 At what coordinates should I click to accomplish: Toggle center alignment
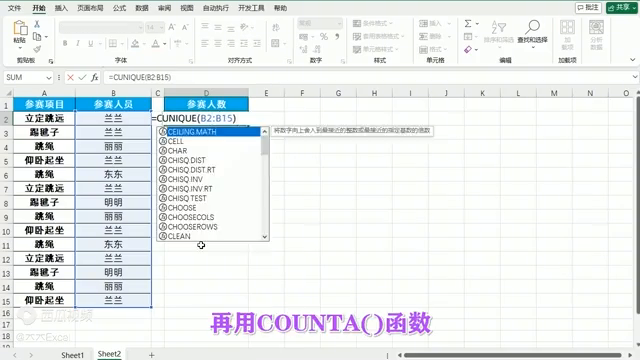tap(218, 43)
